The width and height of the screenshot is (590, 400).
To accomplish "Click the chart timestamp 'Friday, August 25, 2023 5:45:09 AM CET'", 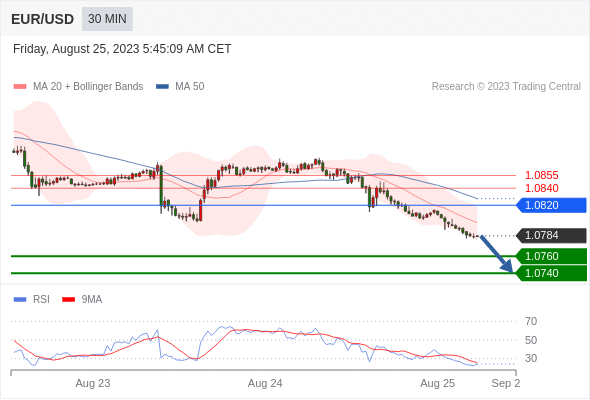I will pos(122,49).
